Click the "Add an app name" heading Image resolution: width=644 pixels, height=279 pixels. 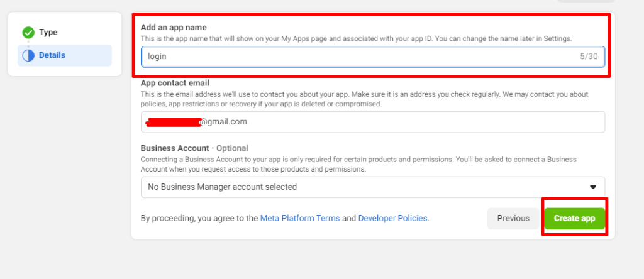[x=174, y=27]
